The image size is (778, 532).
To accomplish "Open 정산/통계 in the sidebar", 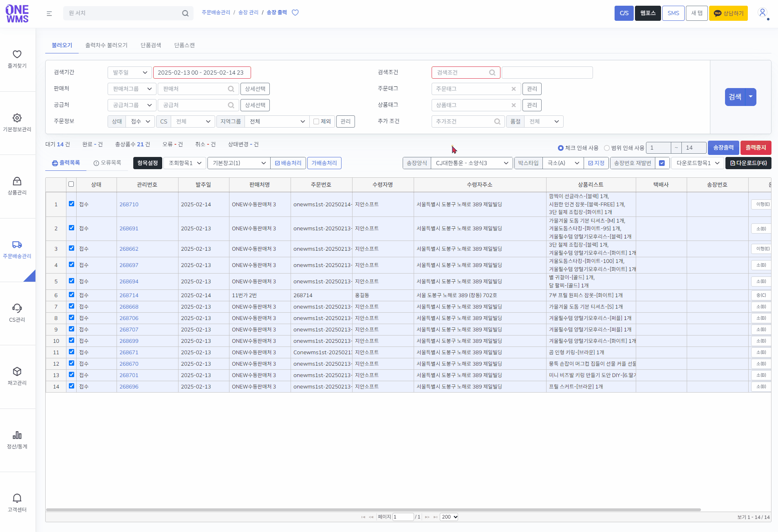I will tap(17, 440).
